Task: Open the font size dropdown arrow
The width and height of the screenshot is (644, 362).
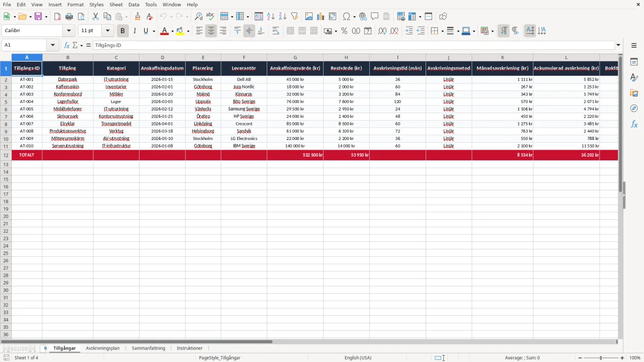Action: 108,31
